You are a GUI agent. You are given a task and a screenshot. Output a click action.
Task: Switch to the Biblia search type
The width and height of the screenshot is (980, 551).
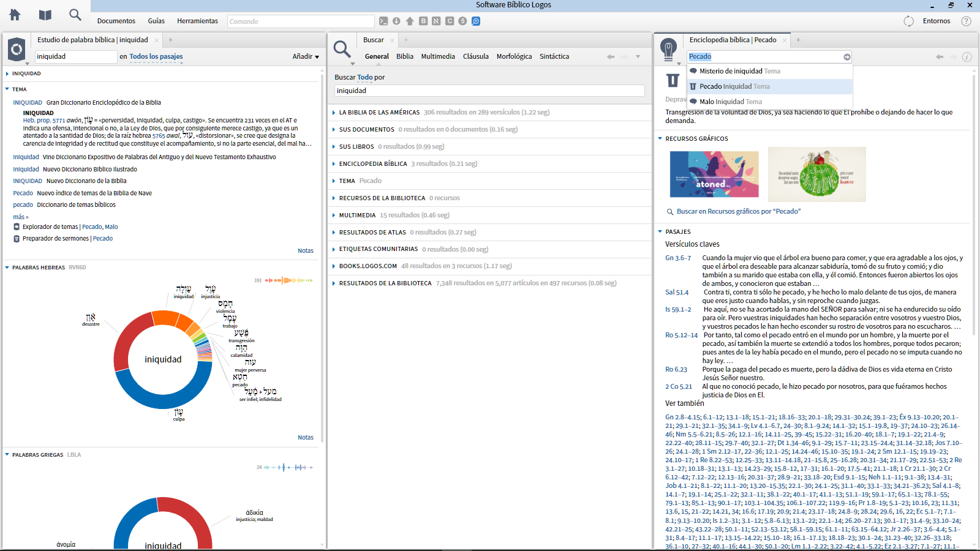coord(405,56)
